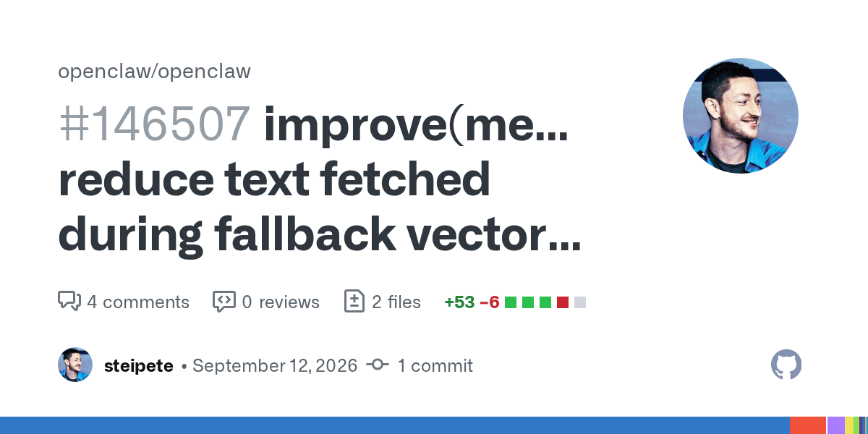Viewport: 868px width, 434px height.
Task: Click steipete's small avatar icon
Action: pyautogui.click(x=75, y=365)
